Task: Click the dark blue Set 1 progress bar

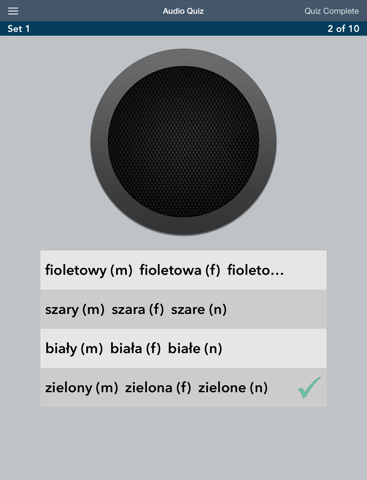Action: 183,29
